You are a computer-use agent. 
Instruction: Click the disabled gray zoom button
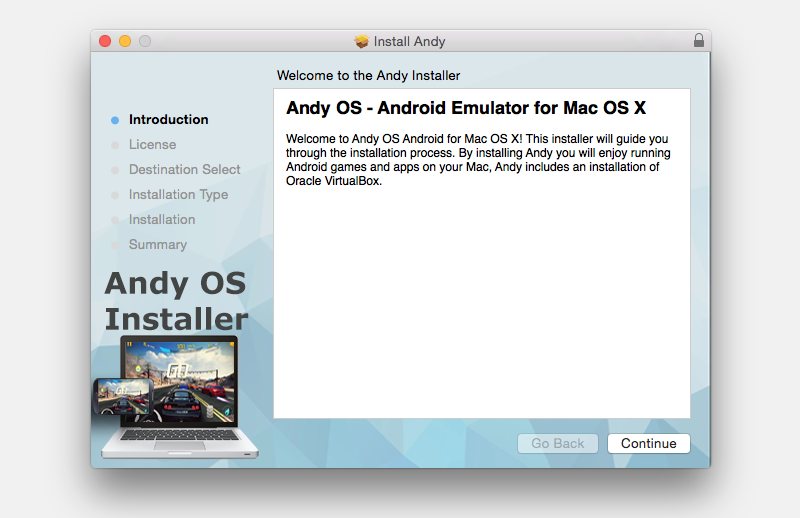click(145, 41)
